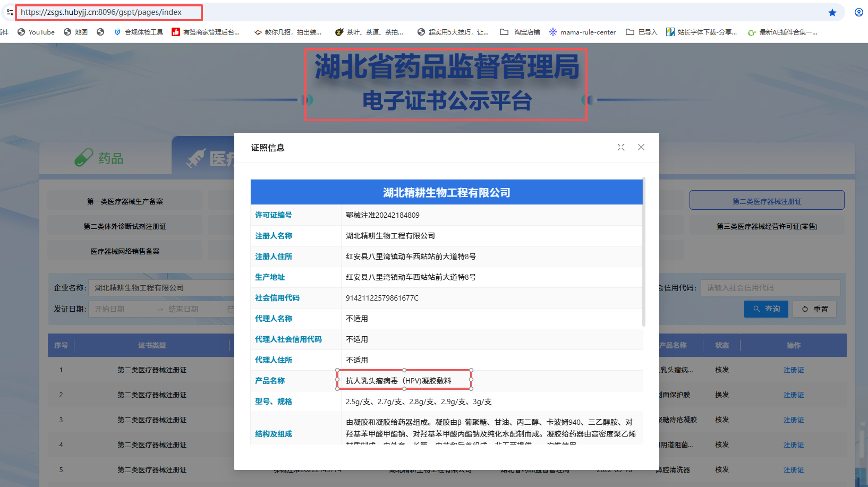868x487 pixels.
Task: Click credit code 91421122579861677C
Action: [382, 298]
